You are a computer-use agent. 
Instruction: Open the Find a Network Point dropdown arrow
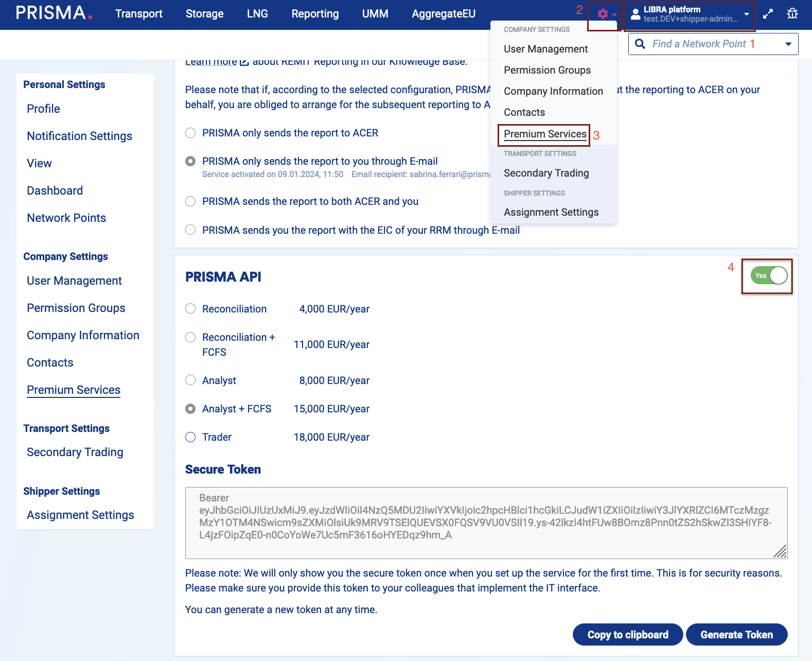788,44
